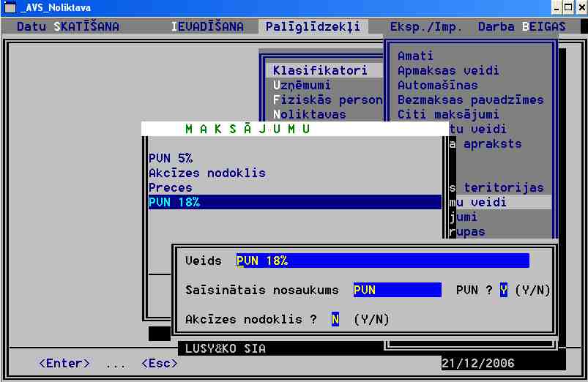
Task: Choose Apmaksas veidi entry
Action: pos(448,70)
